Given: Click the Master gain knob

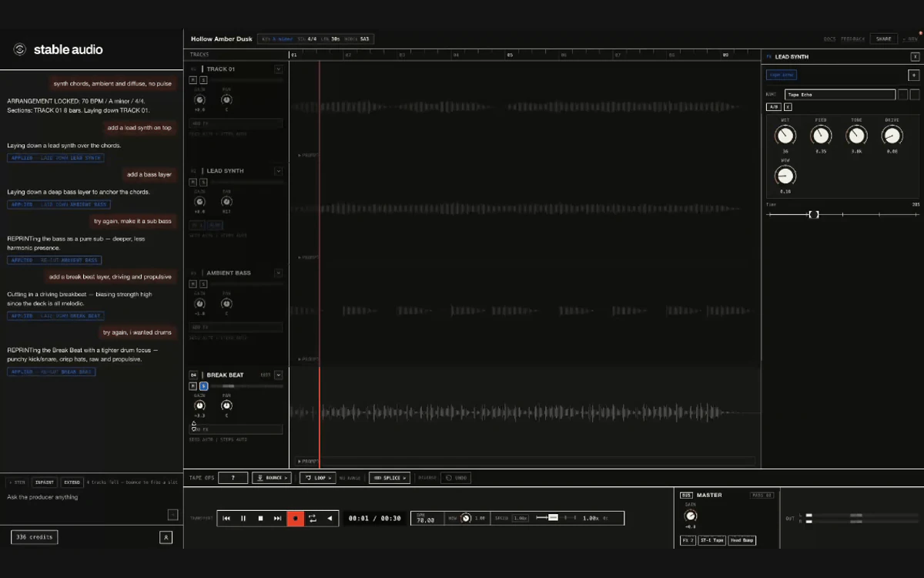Looking at the screenshot, I should [x=690, y=516].
